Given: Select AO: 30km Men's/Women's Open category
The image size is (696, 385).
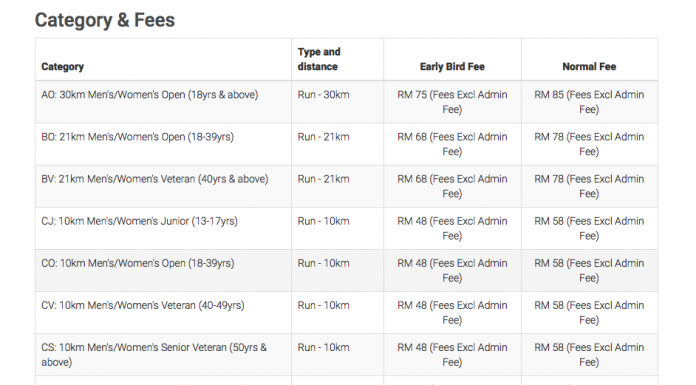Looking at the screenshot, I should [x=150, y=95].
